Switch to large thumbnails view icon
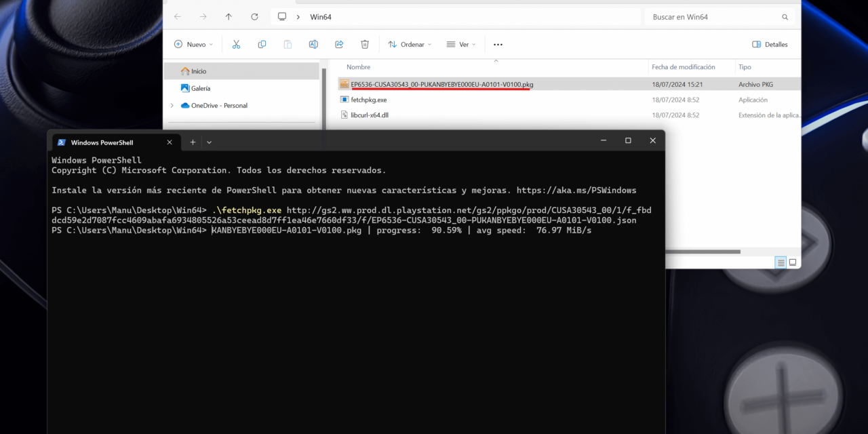This screenshot has width=868, height=434. pos(792,262)
